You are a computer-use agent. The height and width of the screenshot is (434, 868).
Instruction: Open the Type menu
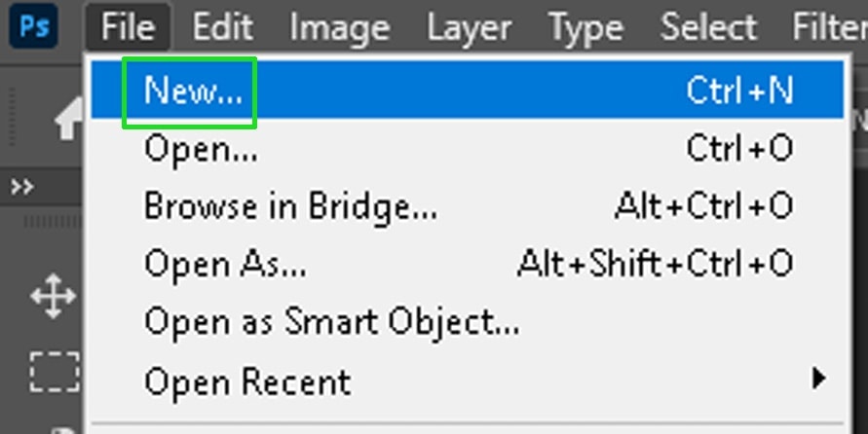pyautogui.click(x=585, y=26)
